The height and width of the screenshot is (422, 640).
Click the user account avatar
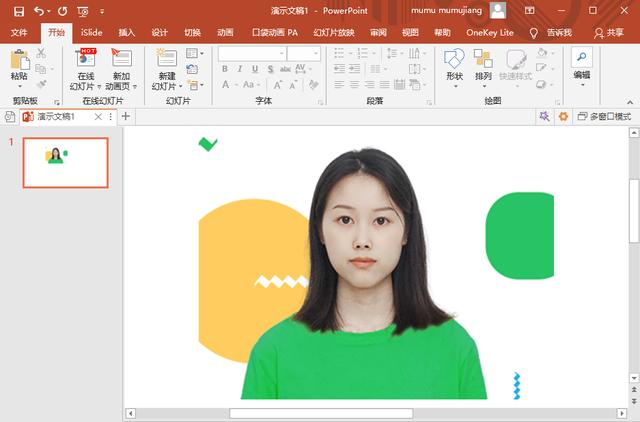pyautogui.click(x=498, y=11)
